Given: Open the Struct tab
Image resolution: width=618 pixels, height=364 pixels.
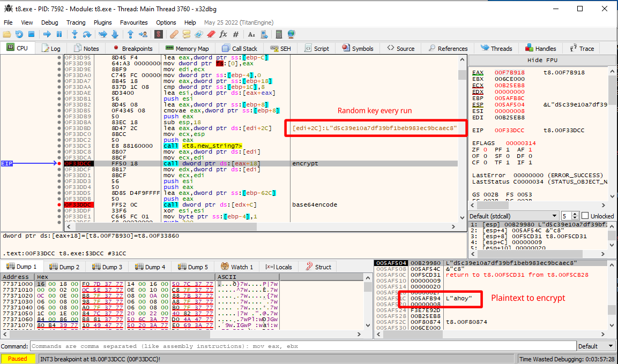Looking at the screenshot, I should click(x=318, y=267).
